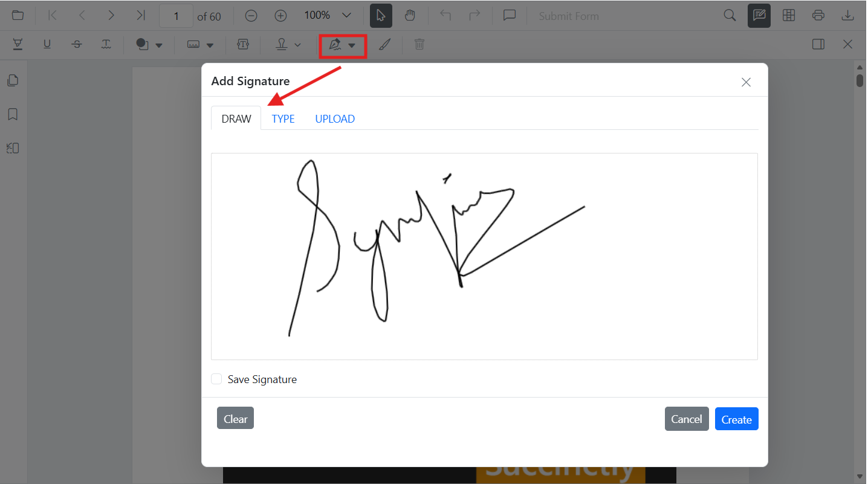Screen dimensions: 868x484
Task: Clear the drawn signature
Action: tap(235, 418)
